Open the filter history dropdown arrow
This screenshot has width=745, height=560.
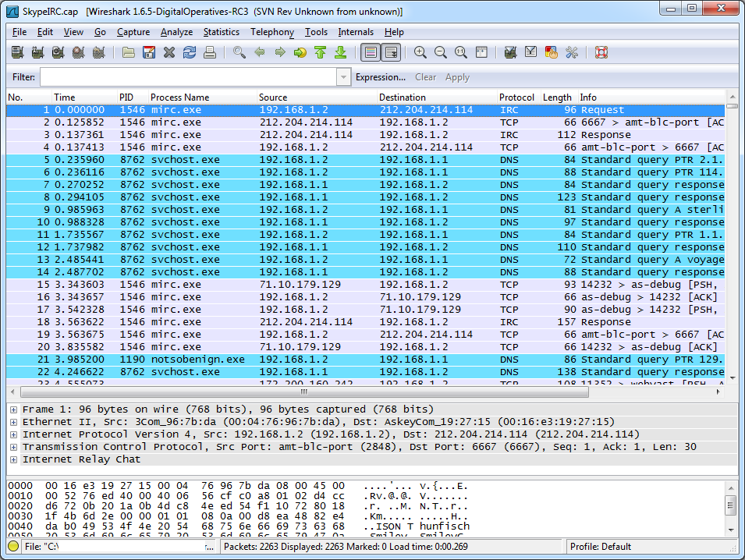[x=343, y=77]
